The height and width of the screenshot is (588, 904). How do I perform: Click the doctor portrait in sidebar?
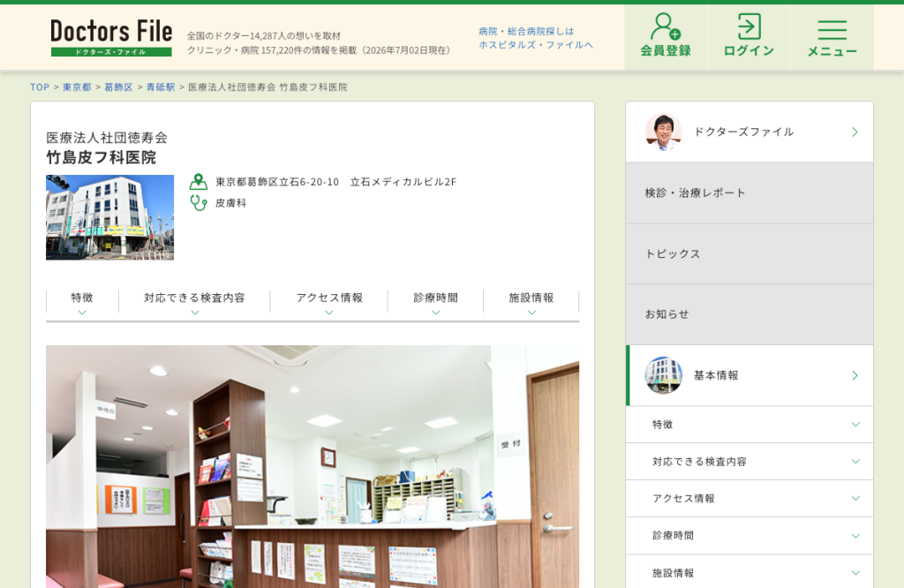click(663, 132)
